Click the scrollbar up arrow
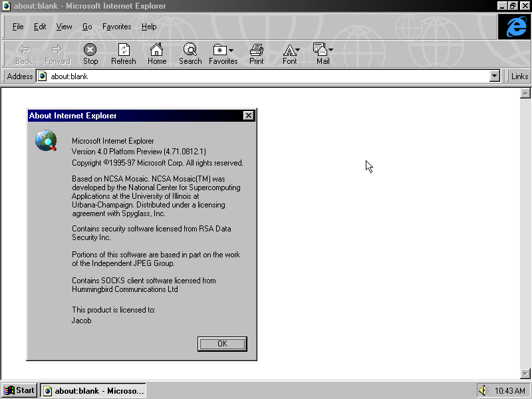 [525, 93]
